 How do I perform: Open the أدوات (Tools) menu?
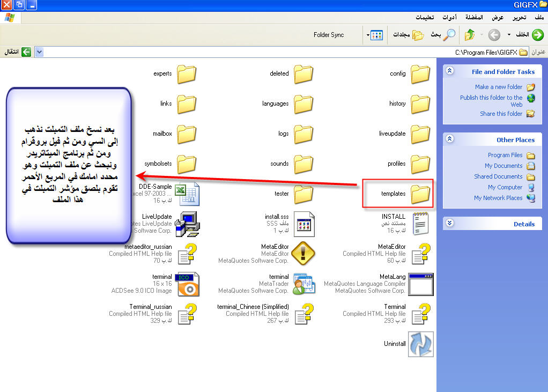coord(449,17)
